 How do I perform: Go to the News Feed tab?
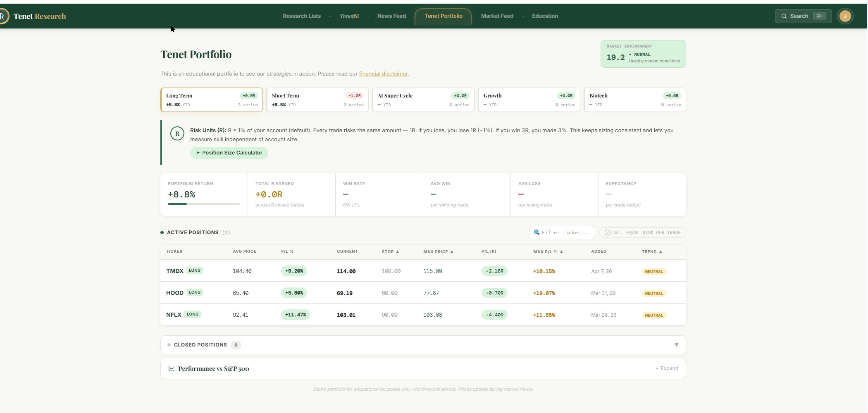click(391, 16)
